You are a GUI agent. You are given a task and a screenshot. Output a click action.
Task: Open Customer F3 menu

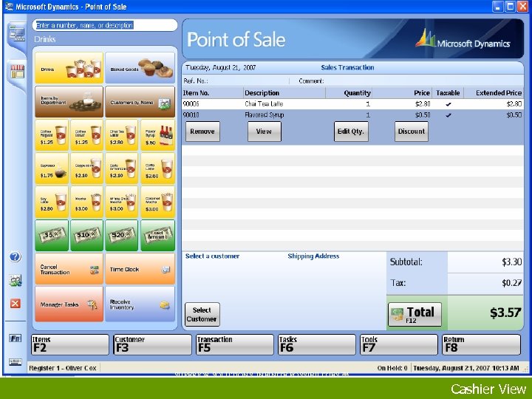click(152, 345)
